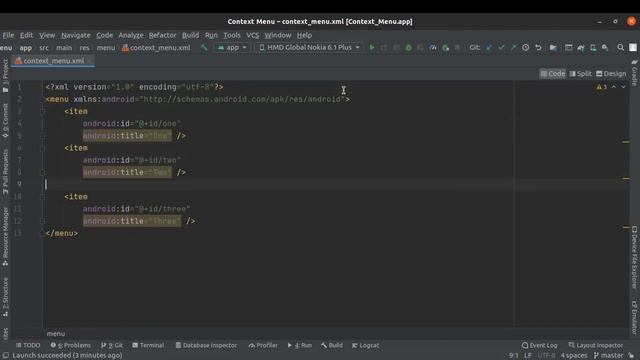Click the Profile app gauge icon

tap(433, 48)
